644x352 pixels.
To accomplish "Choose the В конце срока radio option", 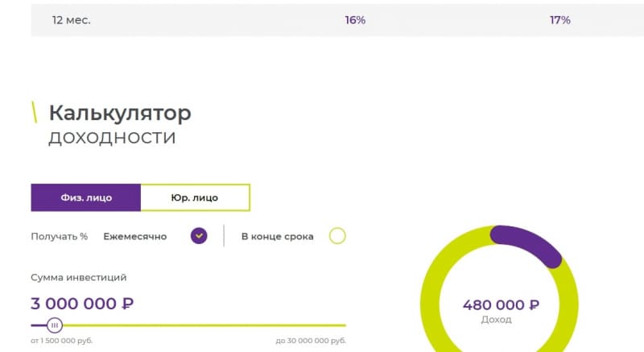I will click(x=337, y=236).
